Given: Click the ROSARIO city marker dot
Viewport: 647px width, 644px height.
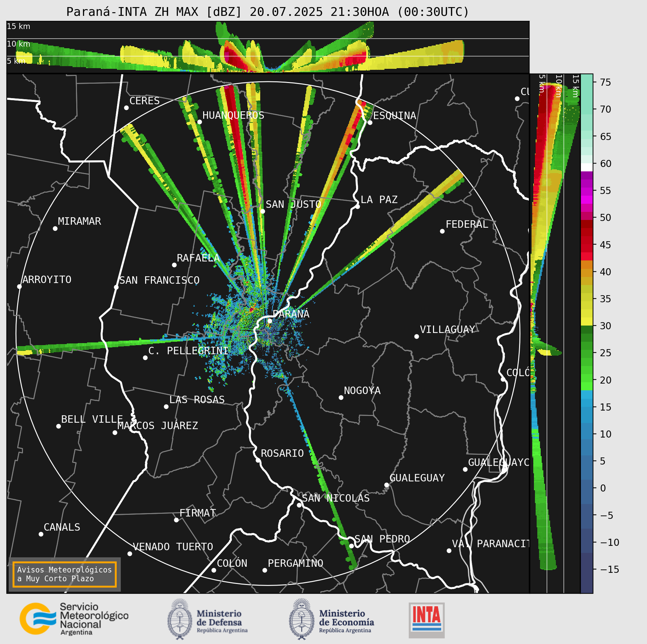Looking at the screenshot, I should [x=258, y=460].
